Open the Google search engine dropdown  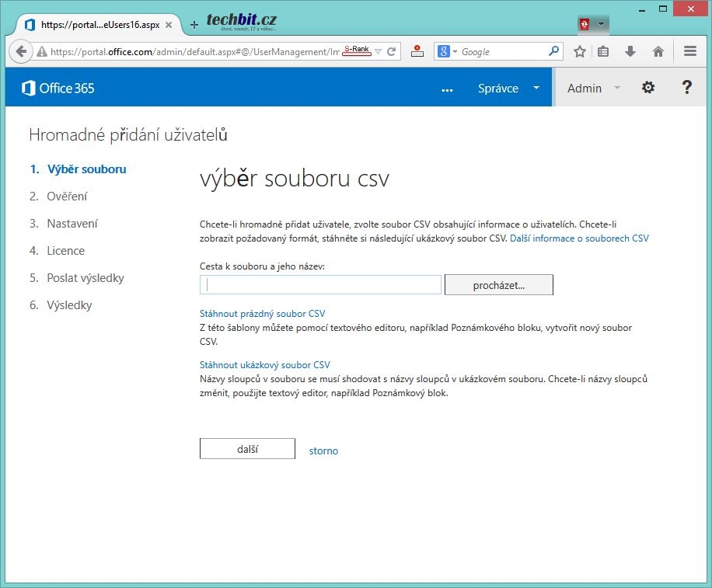point(448,52)
